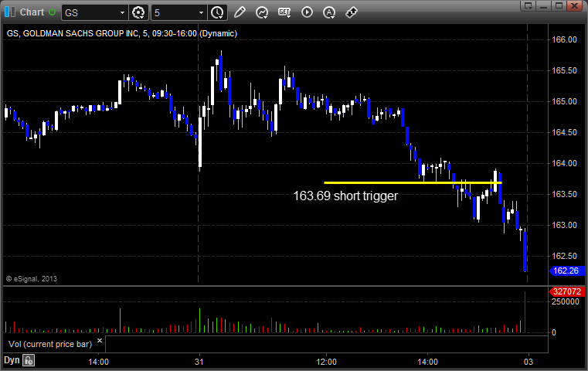Click the blue 162.26 last price marker
This screenshot has width=588, height=371.
566,271
